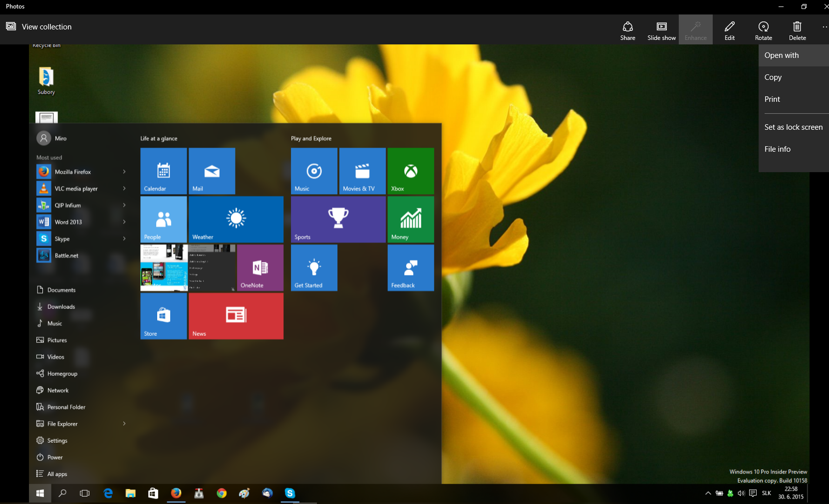Expand File Explorer submenu arrow

click(124, 424)
